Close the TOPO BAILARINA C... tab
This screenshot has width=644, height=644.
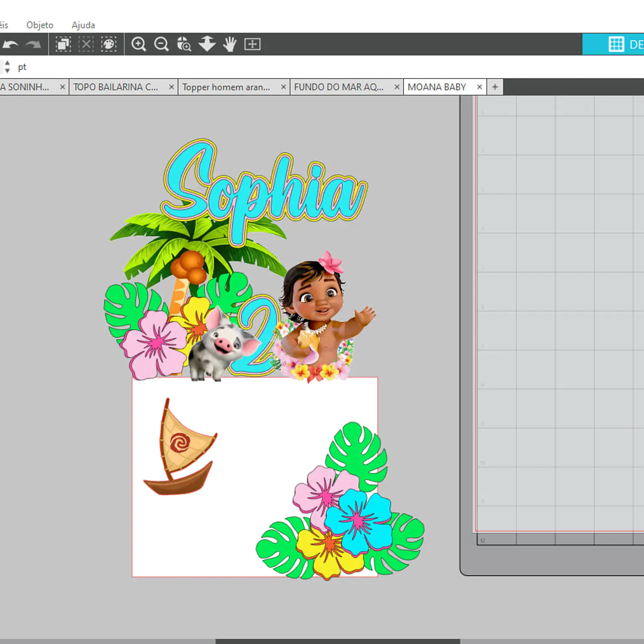click(171, 87)
